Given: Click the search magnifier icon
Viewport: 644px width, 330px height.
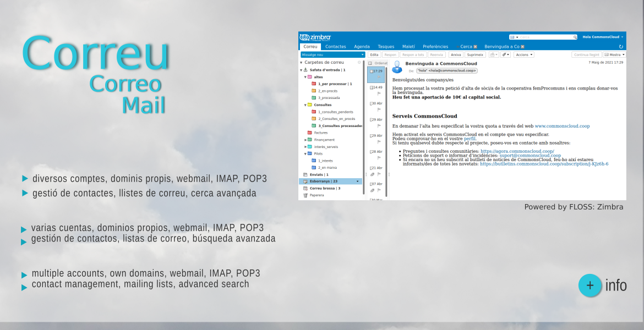Looking at the screenshot, I should click(575, 37).
